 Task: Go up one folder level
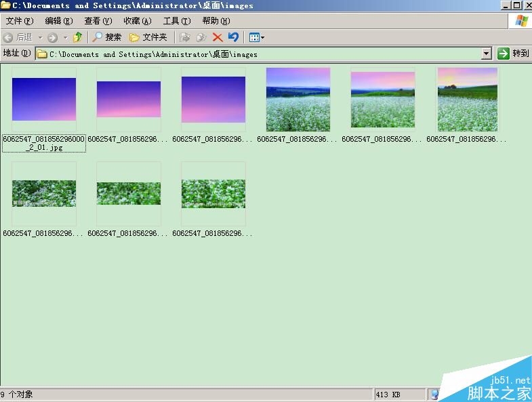pos(78,37)
